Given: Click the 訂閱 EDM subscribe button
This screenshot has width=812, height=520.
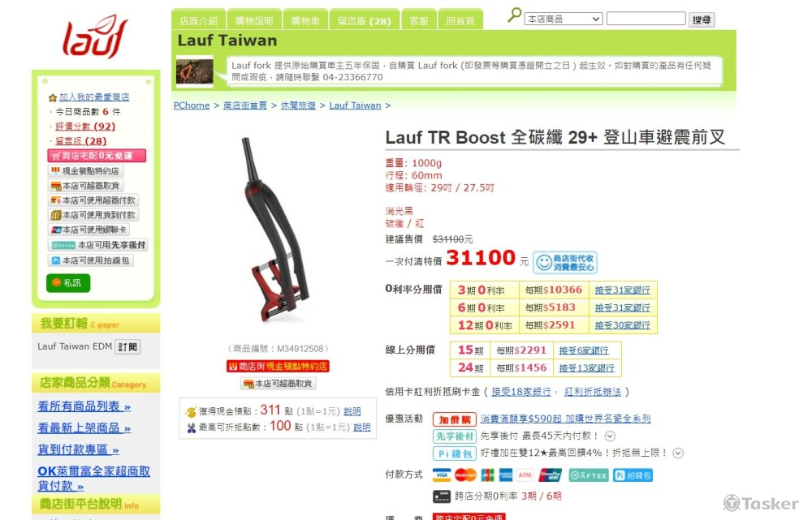Looking at the screenshot, I should (x=128, y=346).
